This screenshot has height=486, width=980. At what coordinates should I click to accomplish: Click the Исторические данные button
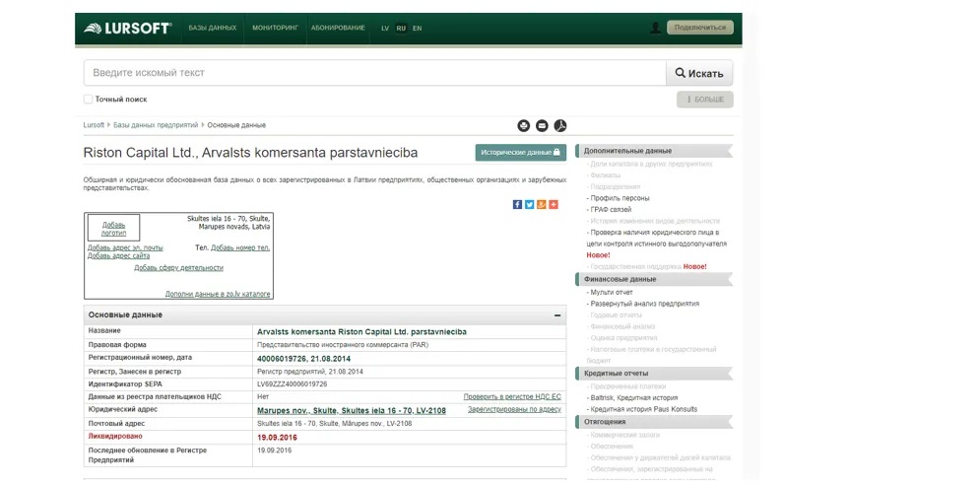[520, 153]
